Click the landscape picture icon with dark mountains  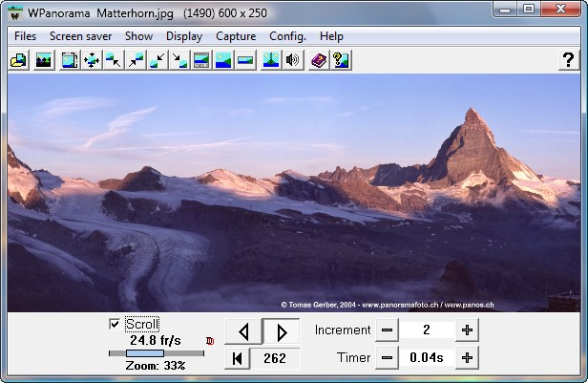[44, 60]
